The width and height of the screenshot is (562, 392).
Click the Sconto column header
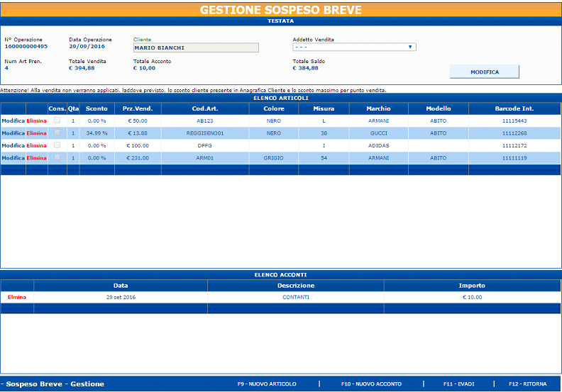click(97, 108)
